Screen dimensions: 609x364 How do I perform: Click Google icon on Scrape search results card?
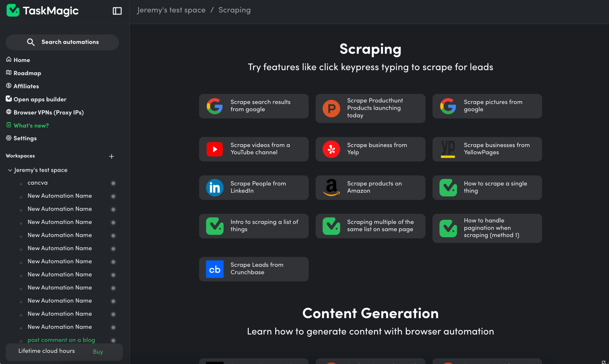click(x=215, y=106)
